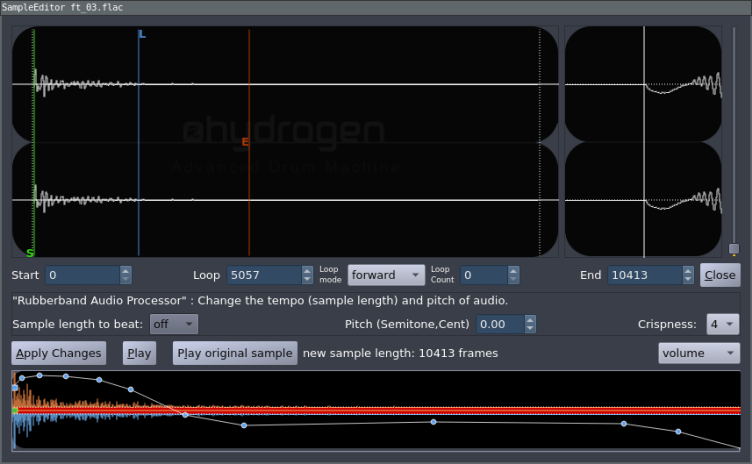Click the Play button

(139, 353)
